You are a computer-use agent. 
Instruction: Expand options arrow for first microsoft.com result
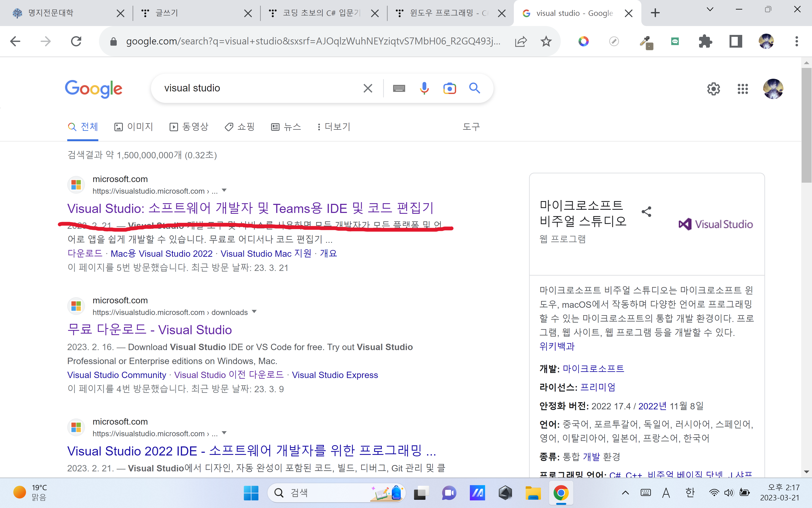(225, 190)
